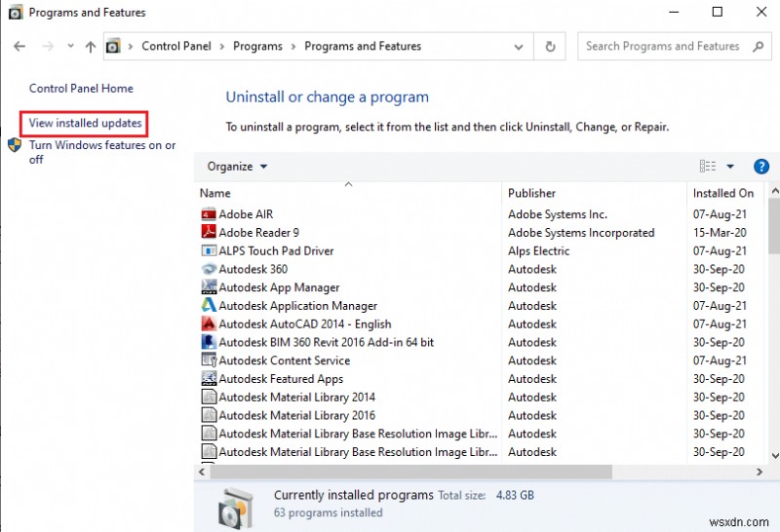The image size is (780, 532).
Task: Click the Autodesk Content Service icon
Action: [209, 360]
